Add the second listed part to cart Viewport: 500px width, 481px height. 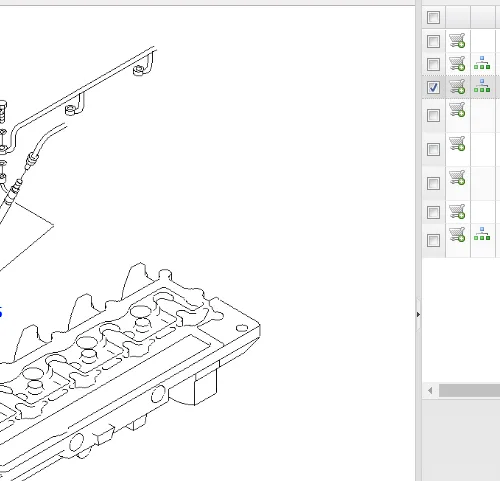pos(457,63)
